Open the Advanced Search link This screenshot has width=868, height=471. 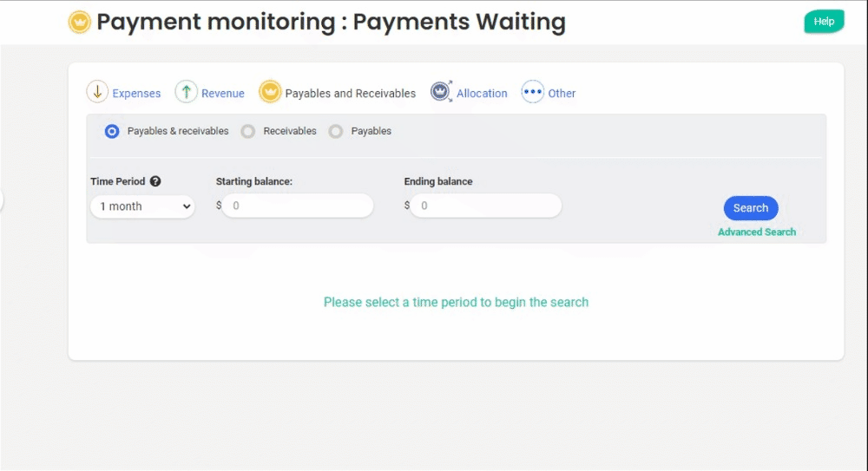pyautogui.click(x=757, y=232)
